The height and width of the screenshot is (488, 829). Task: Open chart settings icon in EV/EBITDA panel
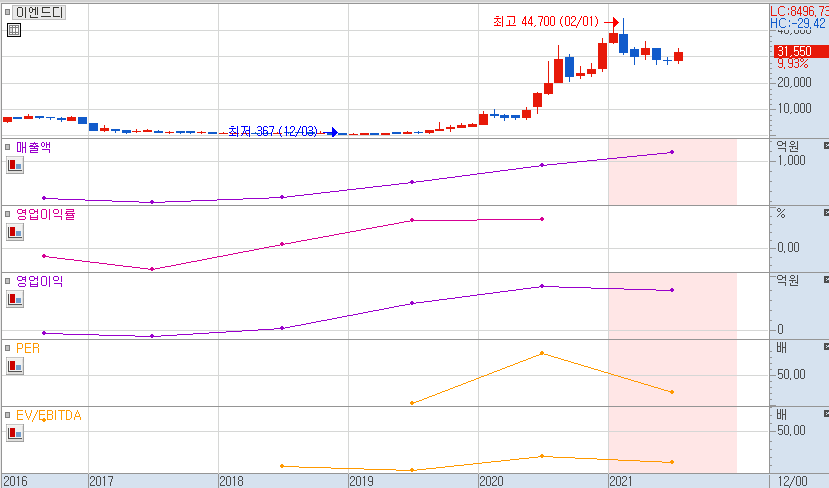(15, 434)
